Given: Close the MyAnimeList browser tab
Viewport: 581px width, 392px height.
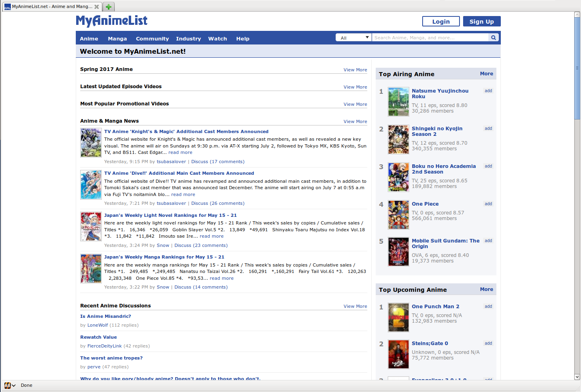Looking at the screenshot, I should (x=97, y=7).
